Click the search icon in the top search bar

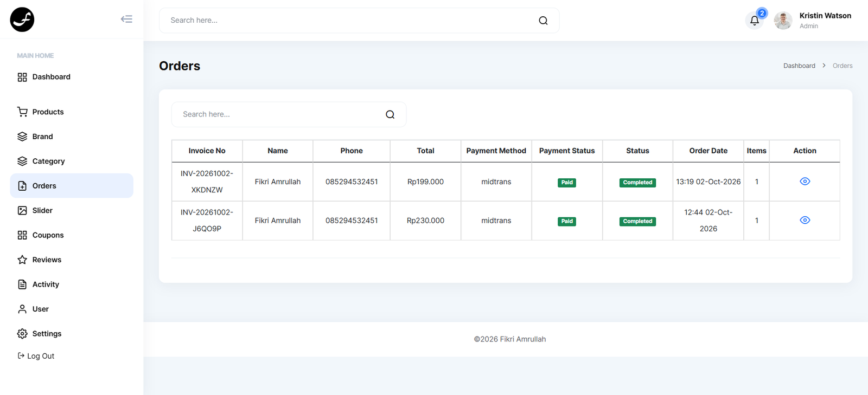tap(543, 21)
